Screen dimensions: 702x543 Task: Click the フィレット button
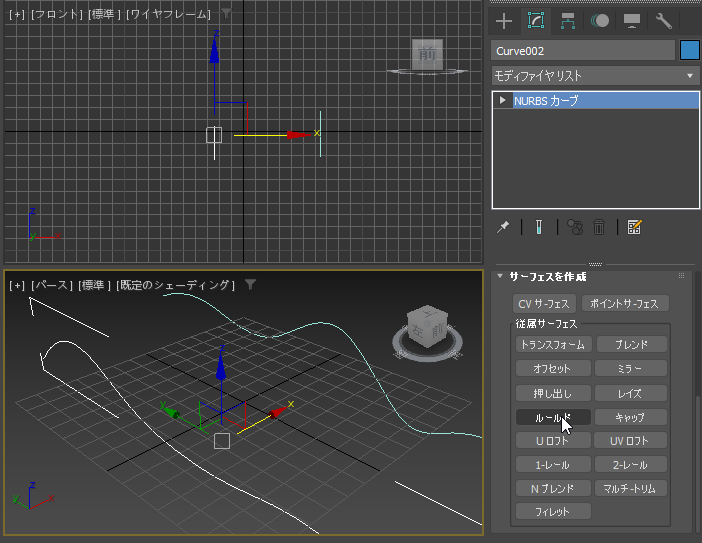tap(553, 511)
